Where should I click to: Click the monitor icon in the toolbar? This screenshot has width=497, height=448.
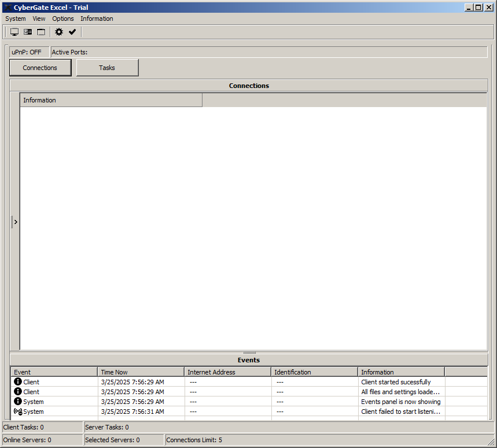tap(14, 32)
